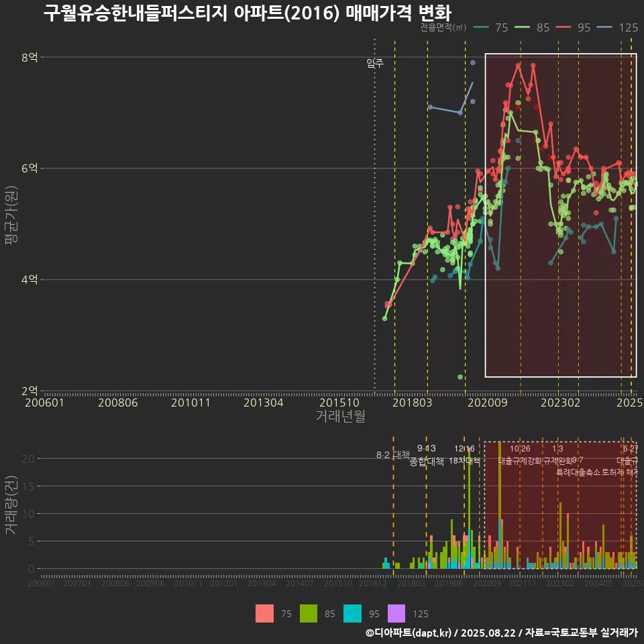Click the 200703 volume chart x-axis label
Image resolution: width=644 pixels, height=644 pixels.
[76, 583]
